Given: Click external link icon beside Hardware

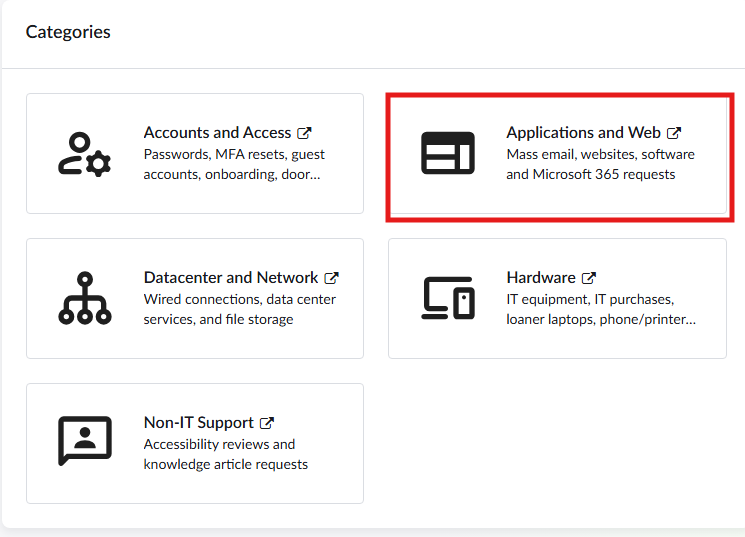Looking at the screenshot, I should coord(589,278).
